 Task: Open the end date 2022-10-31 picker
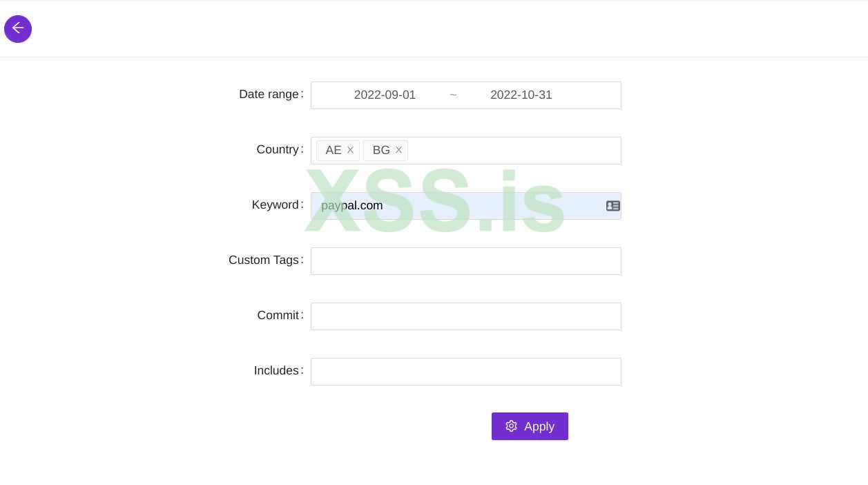pyautogui.click(x=521, y=95)
